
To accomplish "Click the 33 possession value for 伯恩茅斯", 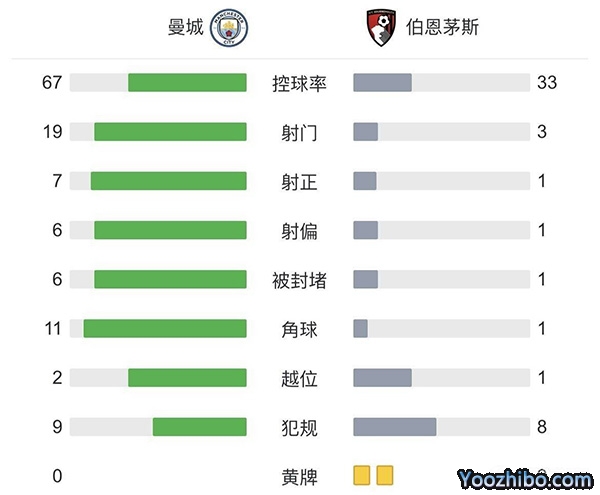I will coord(546,83).
